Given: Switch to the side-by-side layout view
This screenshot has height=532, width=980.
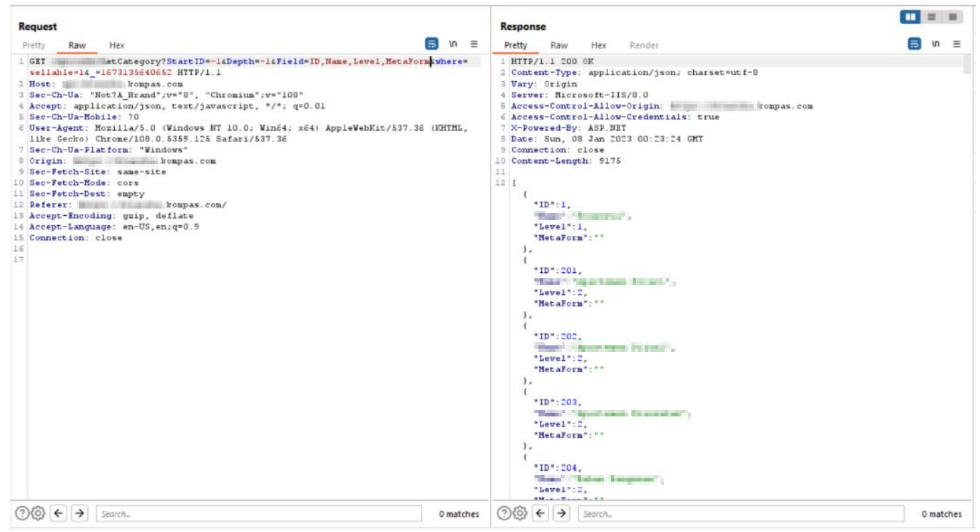Looking at the screenshot, I should (x=910, y=17).
